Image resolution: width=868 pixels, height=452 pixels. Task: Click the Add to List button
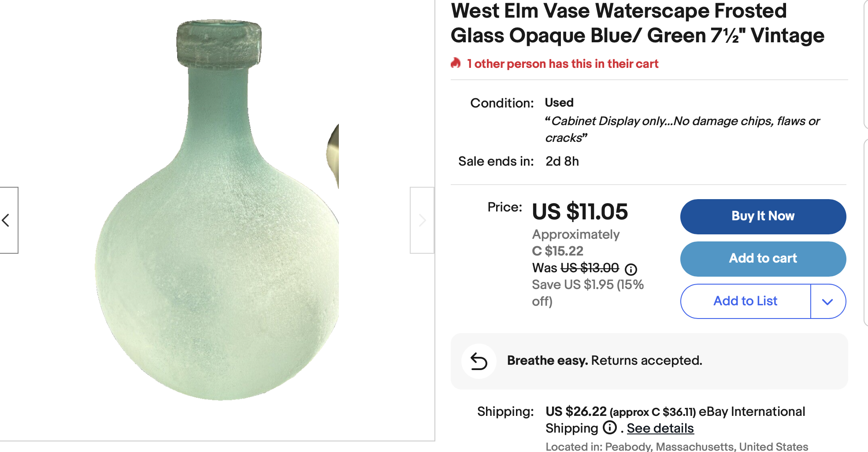tap(745, 301)
